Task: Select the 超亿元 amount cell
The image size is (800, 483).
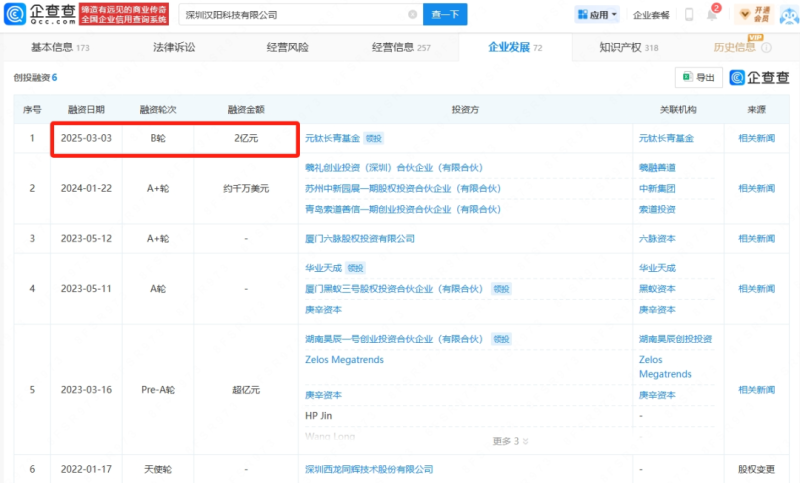Action: click(x=246, y=390)
